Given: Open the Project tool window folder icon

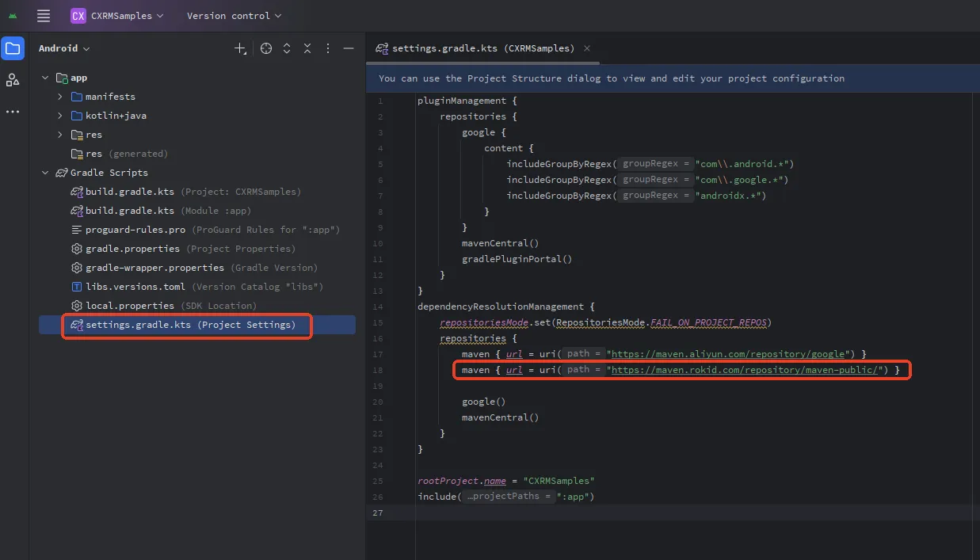Looking at the screenshot, I should pos(13,48).
